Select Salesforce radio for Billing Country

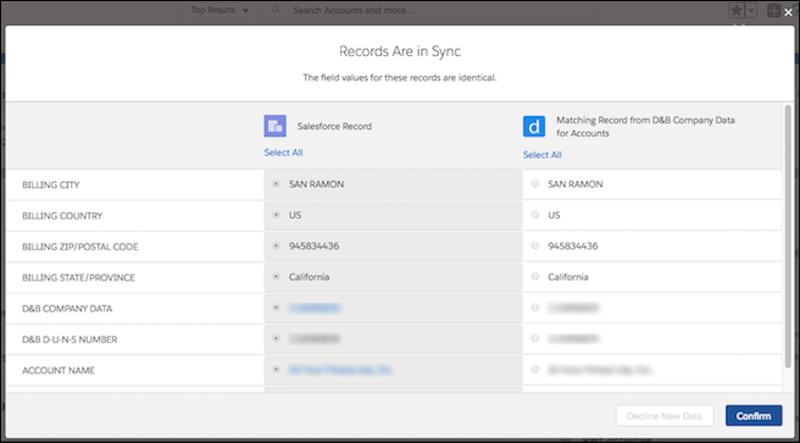tap(276, 215)
